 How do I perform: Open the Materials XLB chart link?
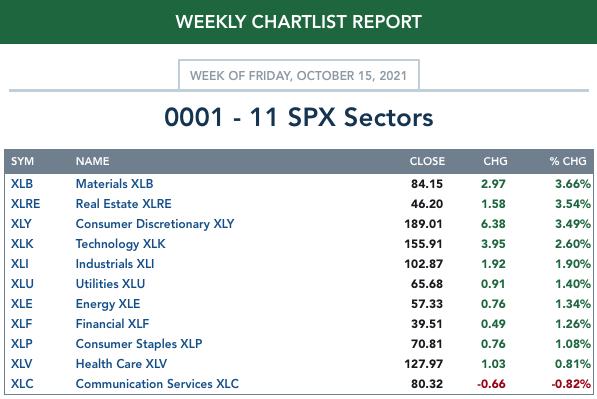[114, 184]
